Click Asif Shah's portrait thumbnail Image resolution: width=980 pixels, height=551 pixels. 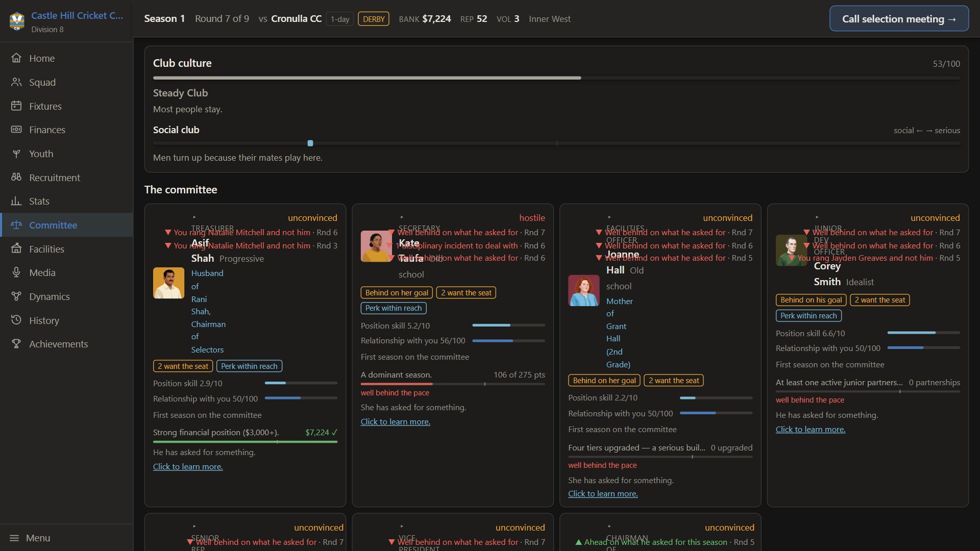coord(168,283)
